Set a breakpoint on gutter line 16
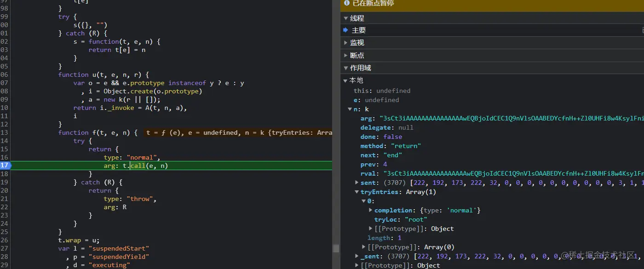Screen dimensions: 644x269 pos(5,157)
